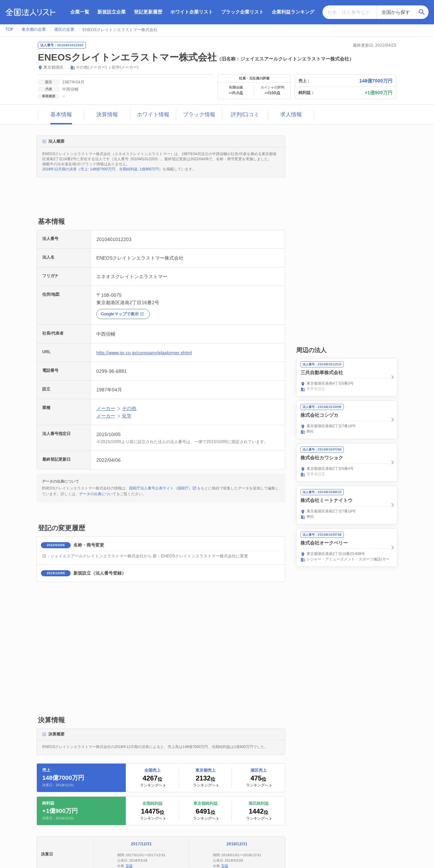Viewport: 434px width, 868px height.
Task: Open the 2018年12月期の決算 summary link
Action: [x=102, y=169]
